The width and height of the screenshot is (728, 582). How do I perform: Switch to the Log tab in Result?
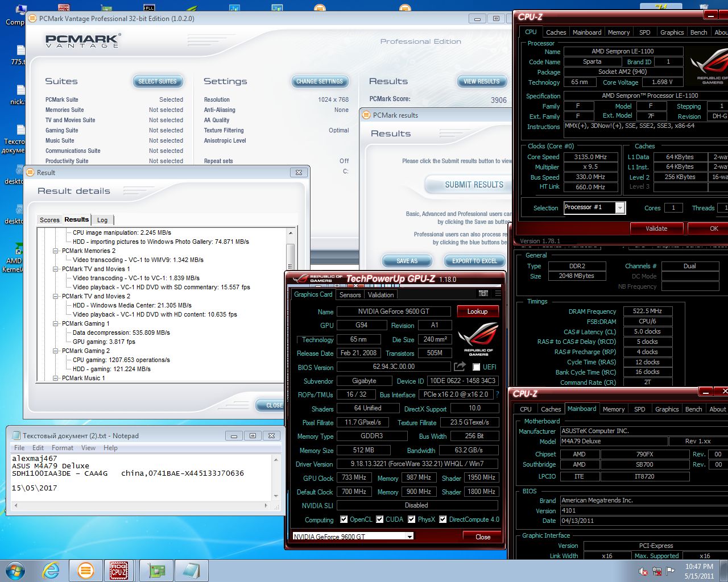click(102, 220)
